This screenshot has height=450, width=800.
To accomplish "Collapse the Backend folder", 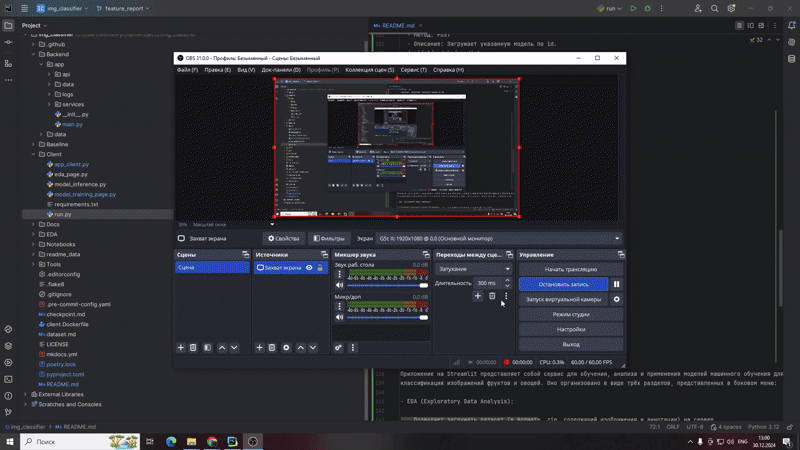I will pos(34,54).
